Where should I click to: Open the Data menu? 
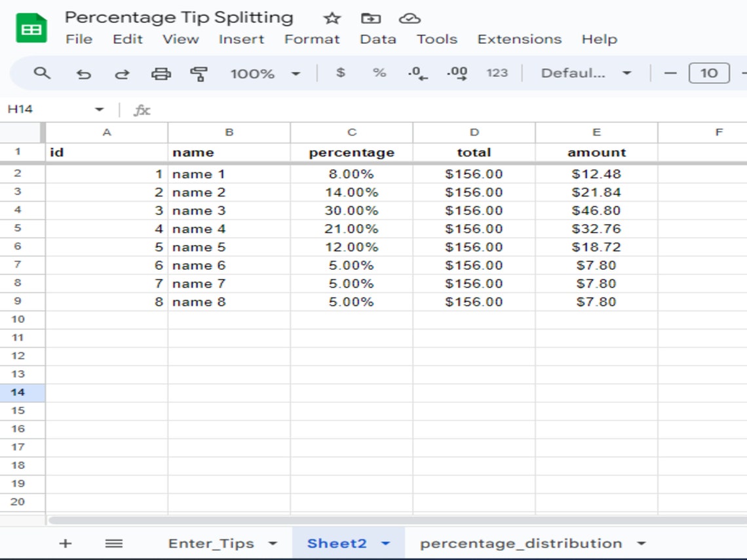(378, 39)
